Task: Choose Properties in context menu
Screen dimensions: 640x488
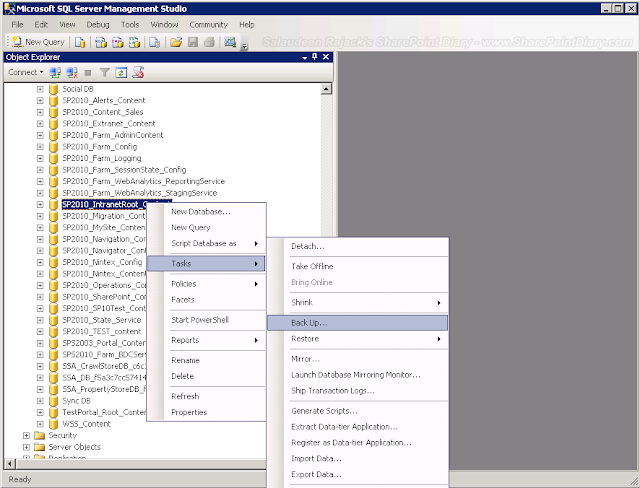Action: pyautogui.click(x=206, y=412)
